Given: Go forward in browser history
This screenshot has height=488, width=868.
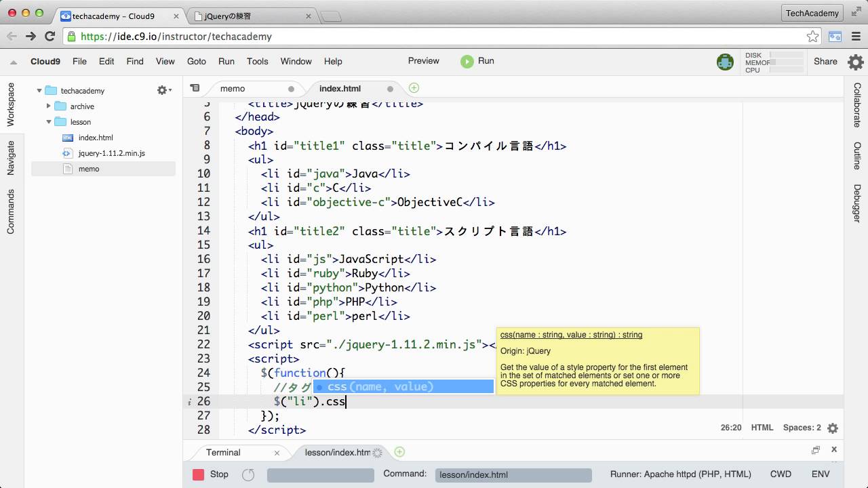Looking at the screenshot, I should [31, 37].
